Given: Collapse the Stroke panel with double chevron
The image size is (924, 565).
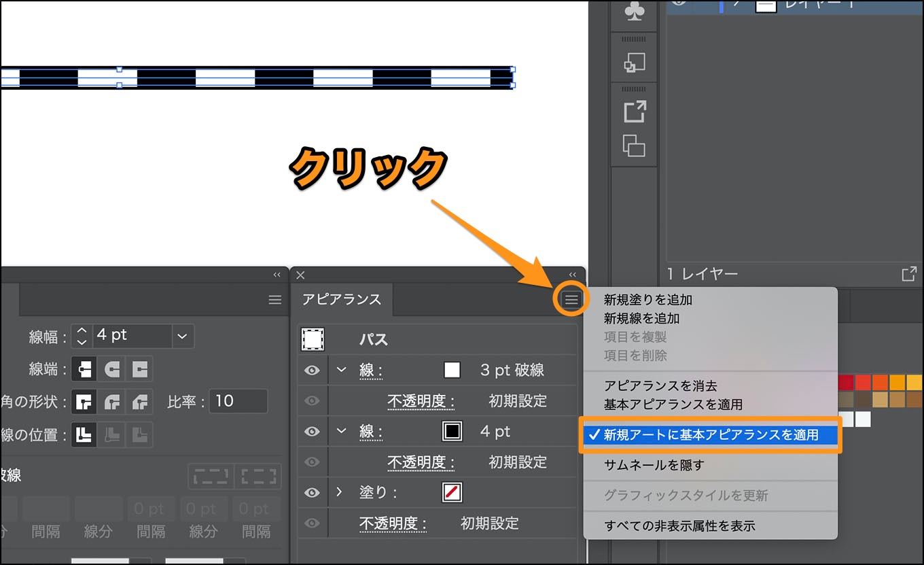Looking at the screenshot, I should point(277,275).
